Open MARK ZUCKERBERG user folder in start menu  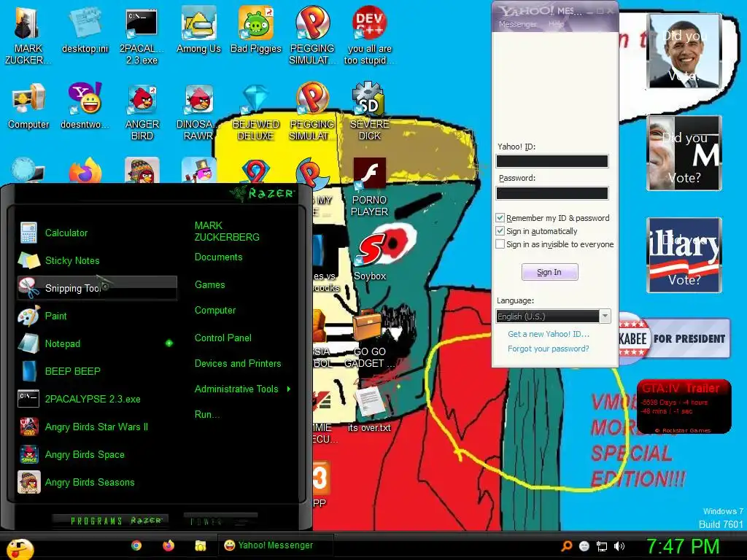coord(227,231)
